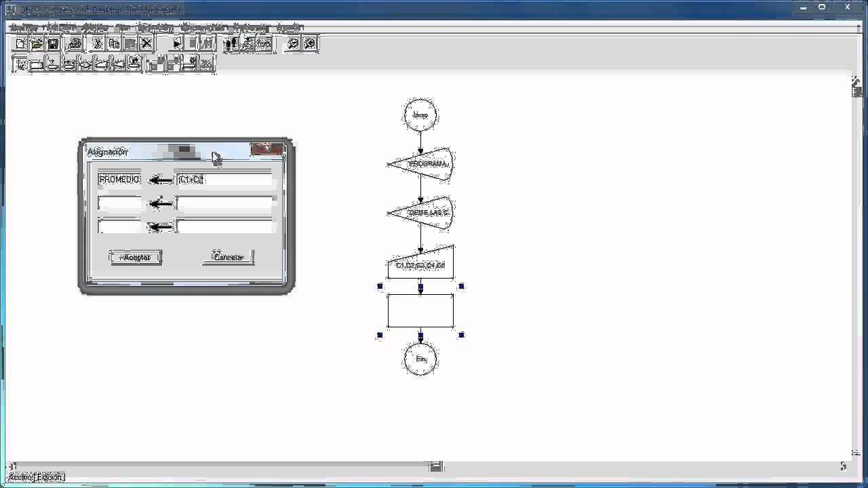
Task: Click the second row expression field
Action: pyautogui.click(x=225, y=203)
